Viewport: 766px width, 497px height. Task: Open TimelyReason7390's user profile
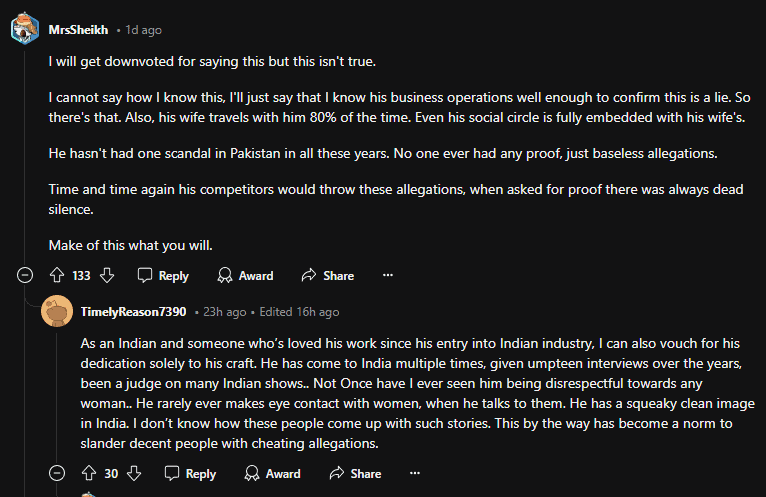pos(134,311)
